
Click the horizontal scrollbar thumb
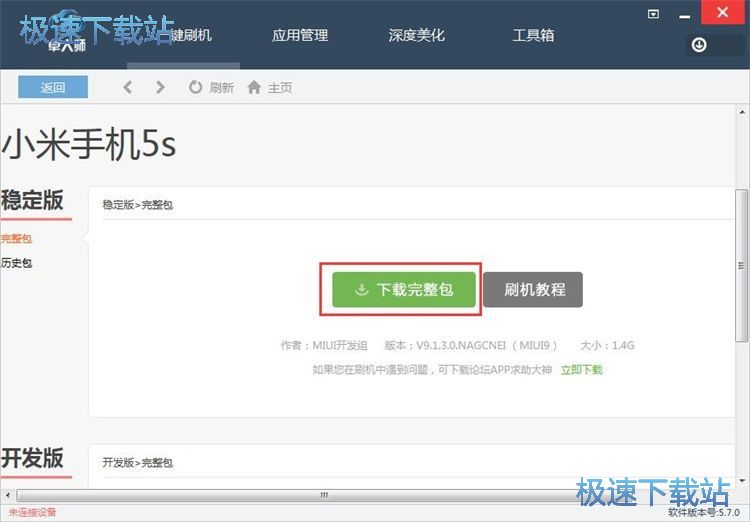click(324, 495)
